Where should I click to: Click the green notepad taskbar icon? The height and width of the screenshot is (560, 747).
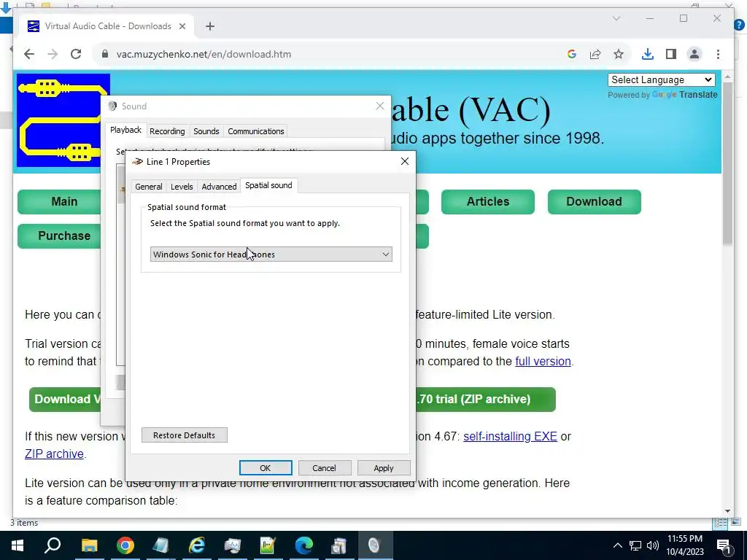(268, 545)
